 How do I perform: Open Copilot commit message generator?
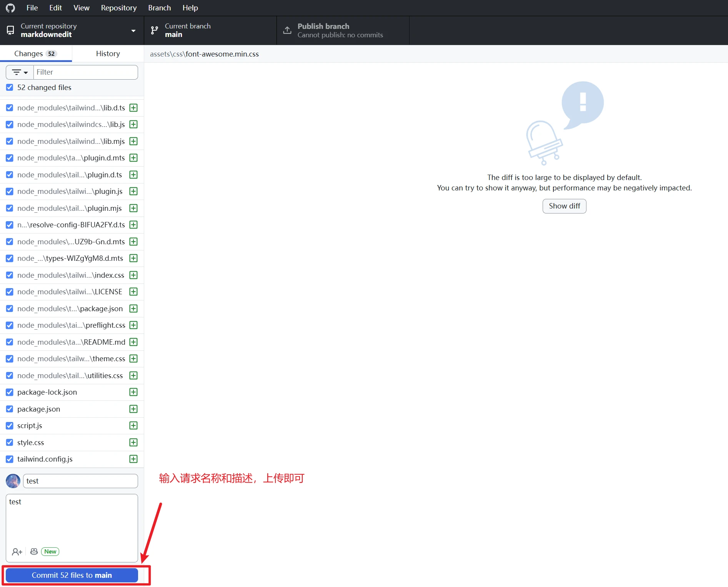tap(33, 551)
